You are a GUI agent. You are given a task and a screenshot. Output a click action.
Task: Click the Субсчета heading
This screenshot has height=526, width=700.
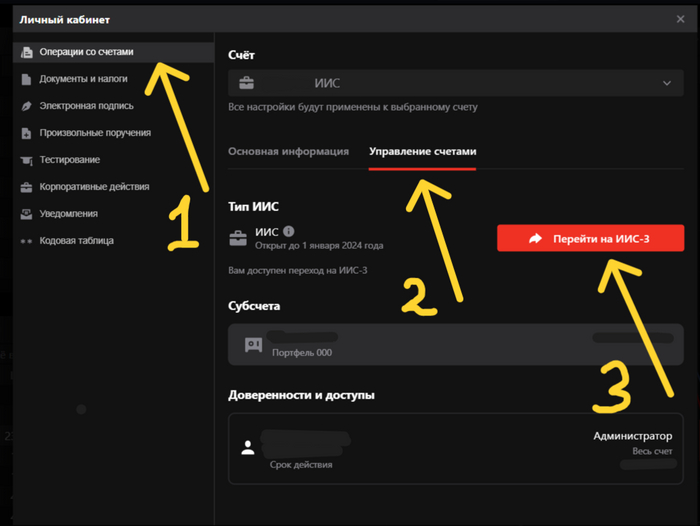254,306
